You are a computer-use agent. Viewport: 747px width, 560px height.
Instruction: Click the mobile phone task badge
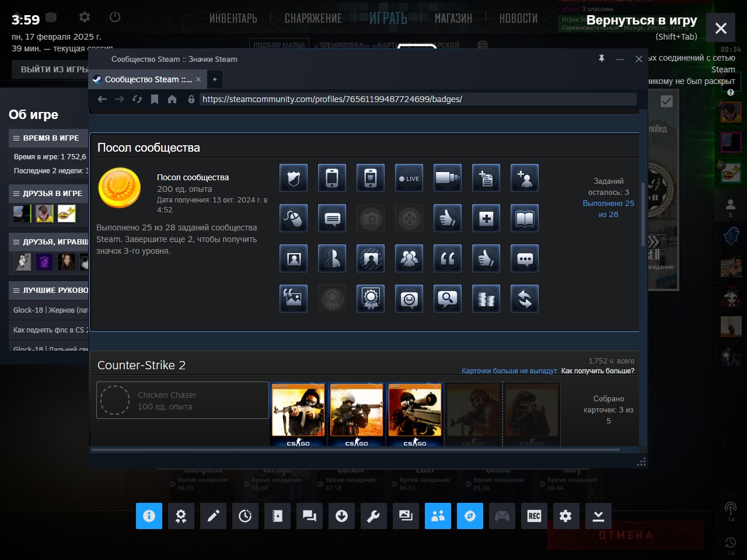pos(332,178)
